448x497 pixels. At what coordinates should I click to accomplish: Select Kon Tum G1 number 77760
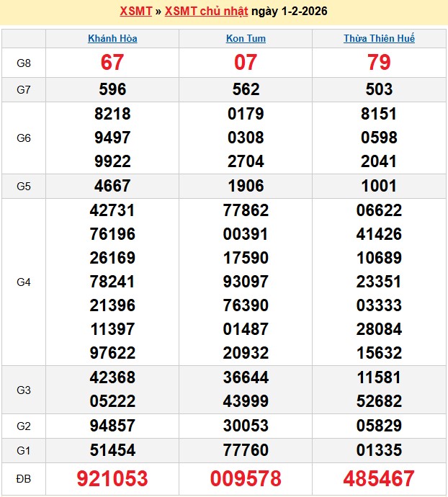246,450
